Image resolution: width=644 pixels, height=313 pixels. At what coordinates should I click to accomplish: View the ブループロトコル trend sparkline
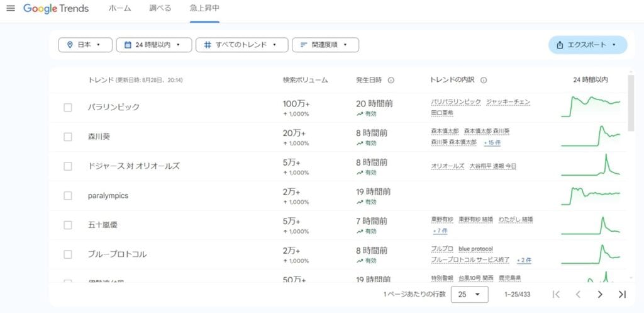pyautogui.click(x=590, y=254)
